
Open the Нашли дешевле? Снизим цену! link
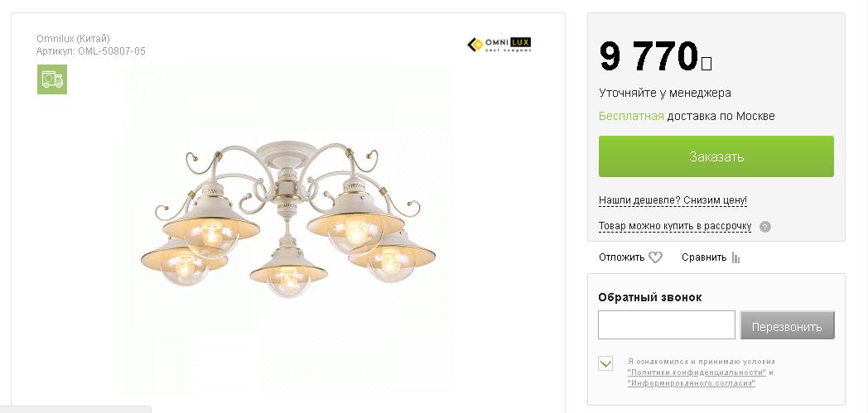(x=673, y=200)
